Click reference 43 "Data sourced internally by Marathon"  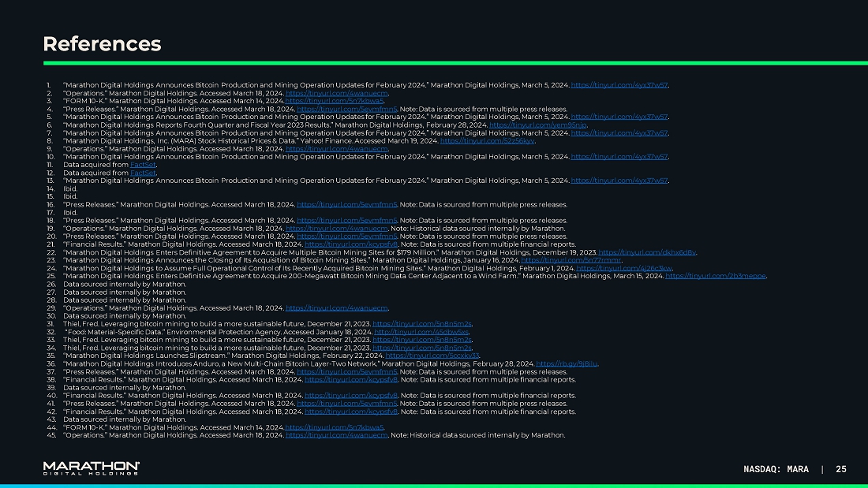click(125, 419)
